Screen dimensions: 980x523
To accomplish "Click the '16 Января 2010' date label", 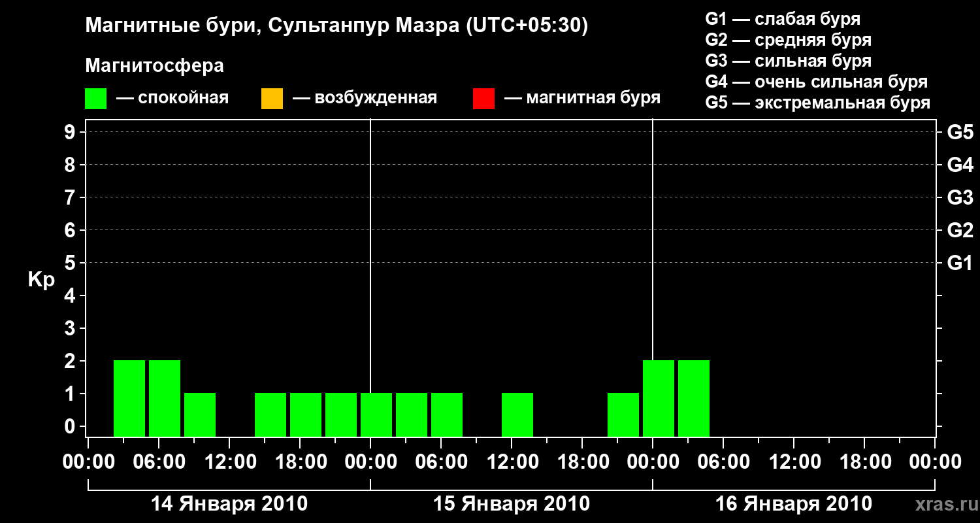I will [x=794, y=503].
